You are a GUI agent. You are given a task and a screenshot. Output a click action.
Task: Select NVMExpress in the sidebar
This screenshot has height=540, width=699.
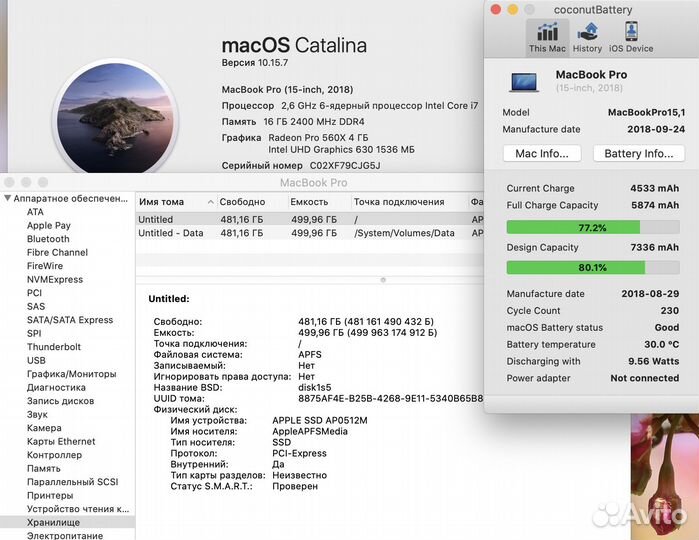tap(55, 279)
